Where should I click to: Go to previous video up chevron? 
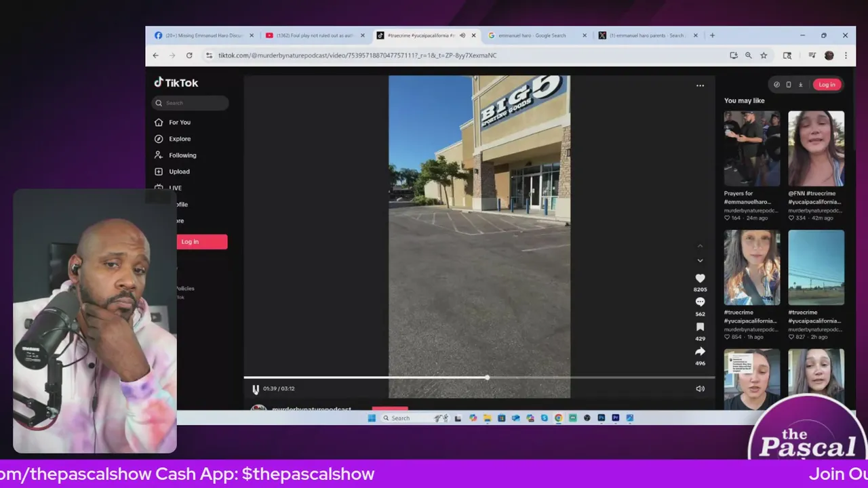(700, 246)
